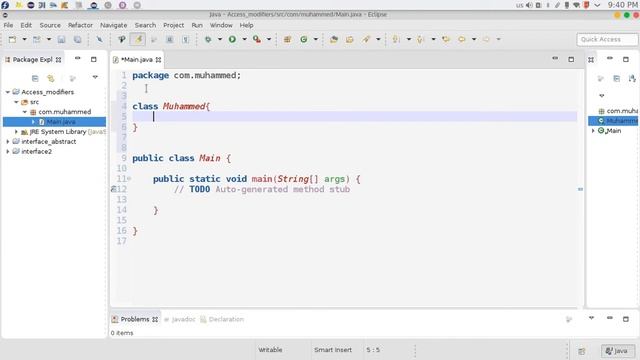The image size is (640, 360).
Task: Click the Smart Insert status text
Action: pos(333,350)
